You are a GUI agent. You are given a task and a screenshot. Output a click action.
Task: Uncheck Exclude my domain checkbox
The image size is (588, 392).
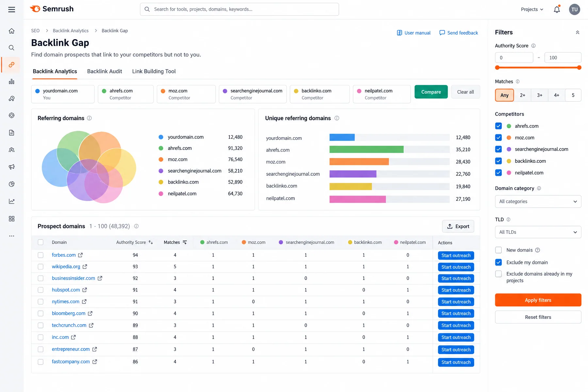[498, 262]
